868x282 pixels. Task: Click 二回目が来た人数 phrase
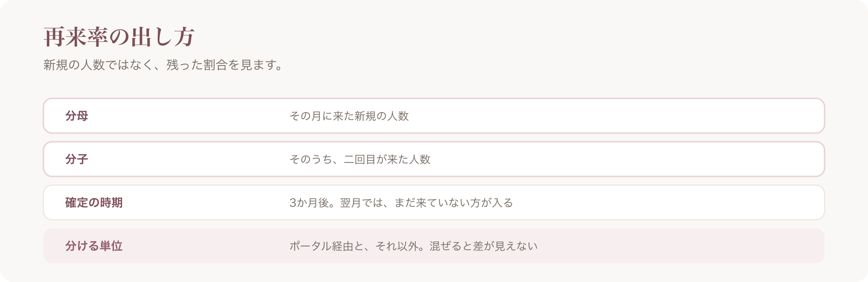pos(387,159)
